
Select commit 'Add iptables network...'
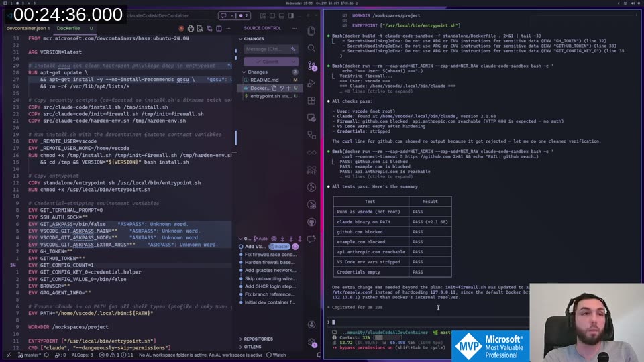pos(270,270)
